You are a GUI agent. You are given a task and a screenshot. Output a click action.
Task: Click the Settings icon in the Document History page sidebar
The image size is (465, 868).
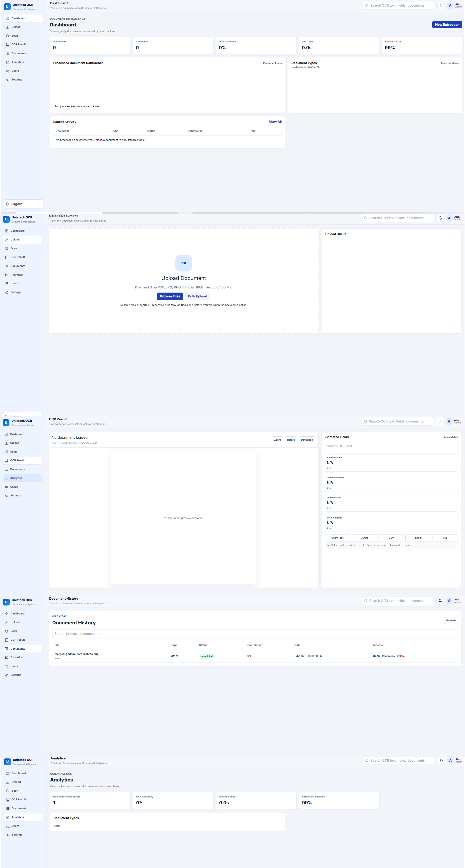(6, 675)
